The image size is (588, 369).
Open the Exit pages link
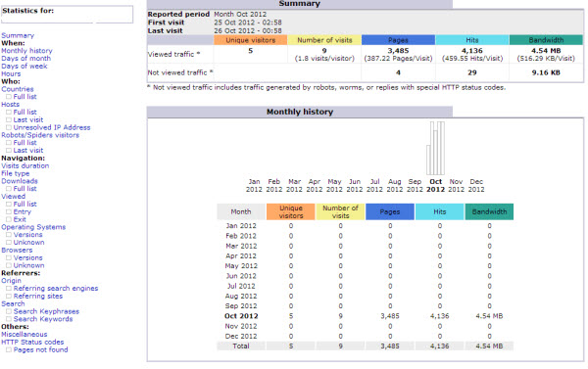(x=20, y=219)
